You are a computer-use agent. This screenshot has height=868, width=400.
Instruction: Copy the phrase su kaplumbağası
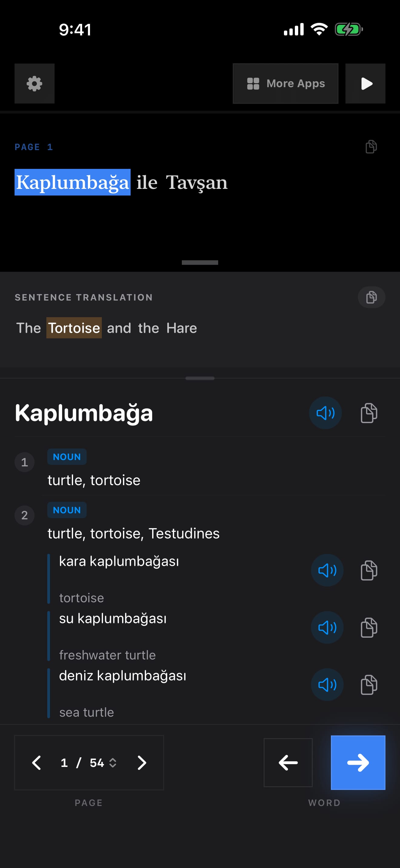[x=368, y=627]
